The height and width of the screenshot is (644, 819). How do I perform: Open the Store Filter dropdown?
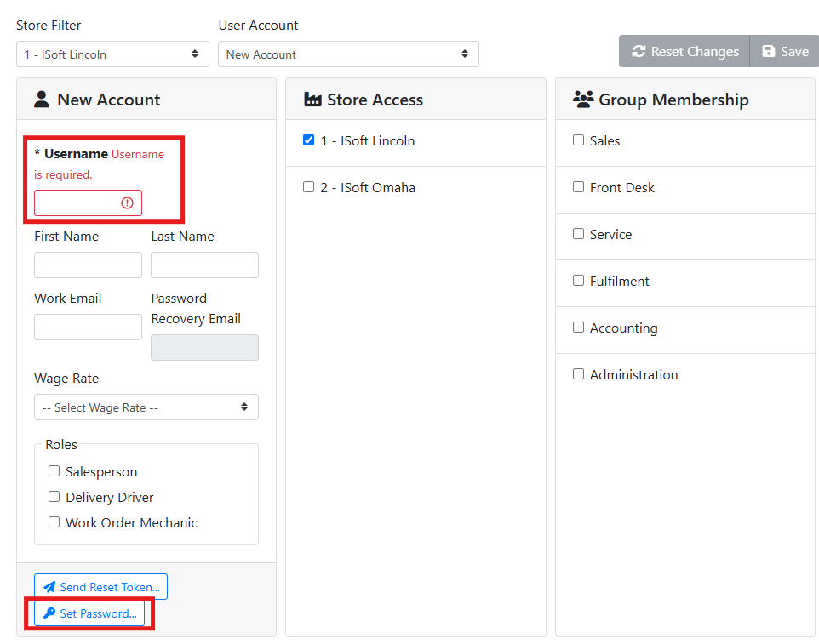(112, 54)
